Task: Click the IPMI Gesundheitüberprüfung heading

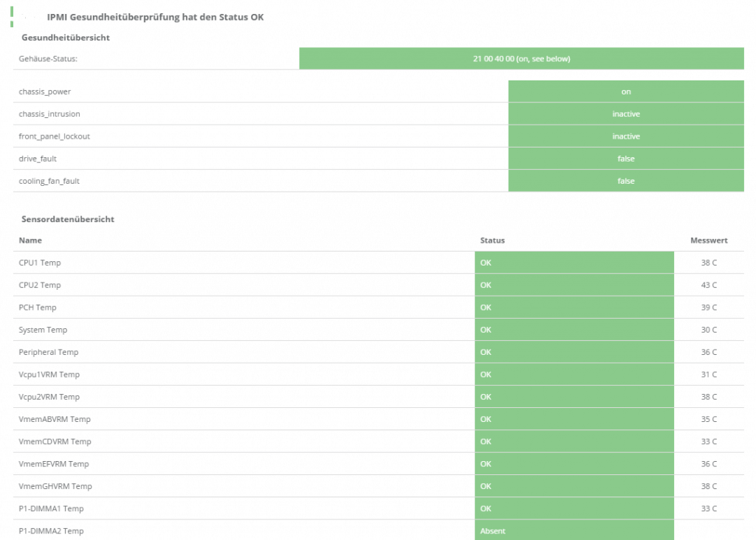Action: [x=155, y=16]
